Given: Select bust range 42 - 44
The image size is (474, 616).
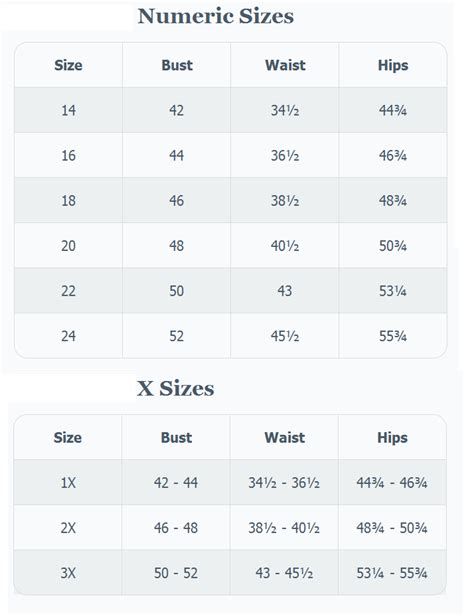Looking at the screenshot, I should point(176,483).
